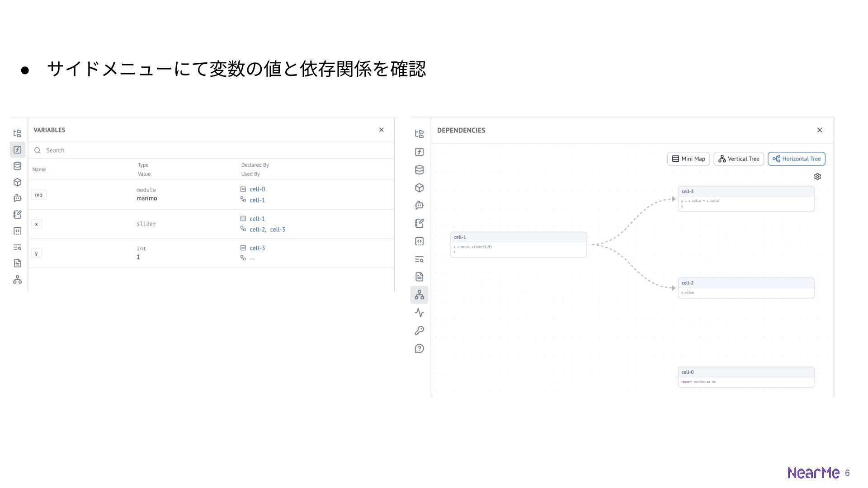Select the Horizontal Tree layout
Viewport: 868px width, 488px height.
(796, 159)
